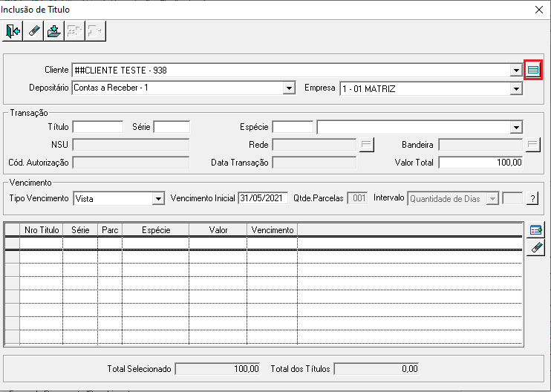Click the Data Transação field
This screenshot has width=551, height=392.
tap(314, 163)
